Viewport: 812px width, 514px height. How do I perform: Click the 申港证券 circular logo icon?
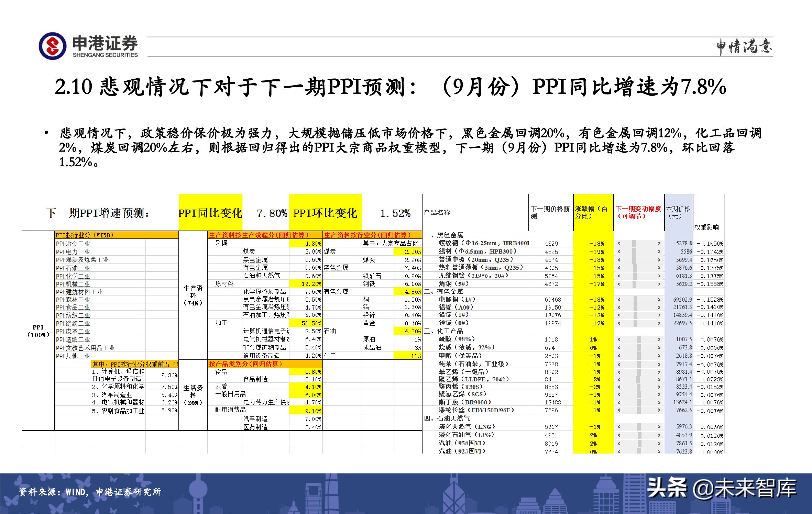click(52, 46)
